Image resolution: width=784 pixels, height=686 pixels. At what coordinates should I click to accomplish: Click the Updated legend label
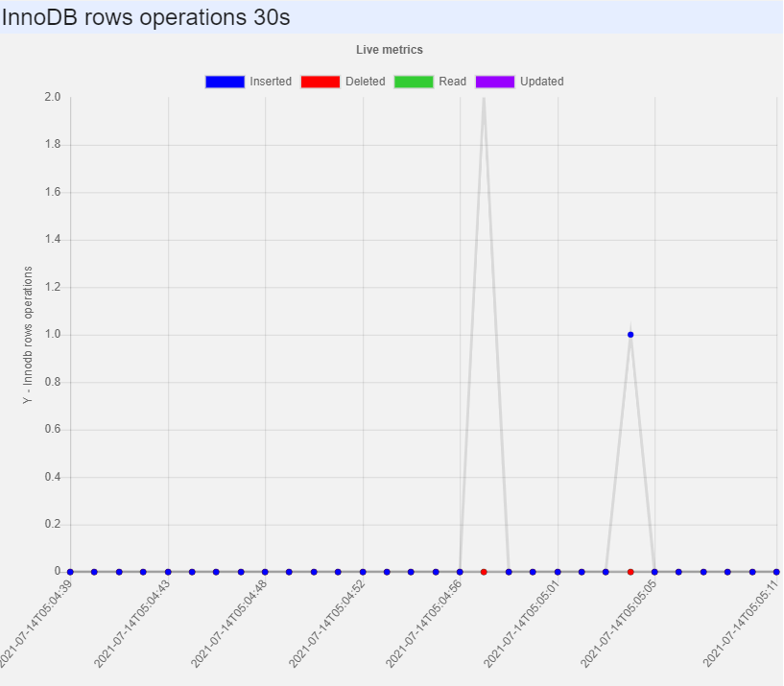pyautogui.click(x=541, y=82)
